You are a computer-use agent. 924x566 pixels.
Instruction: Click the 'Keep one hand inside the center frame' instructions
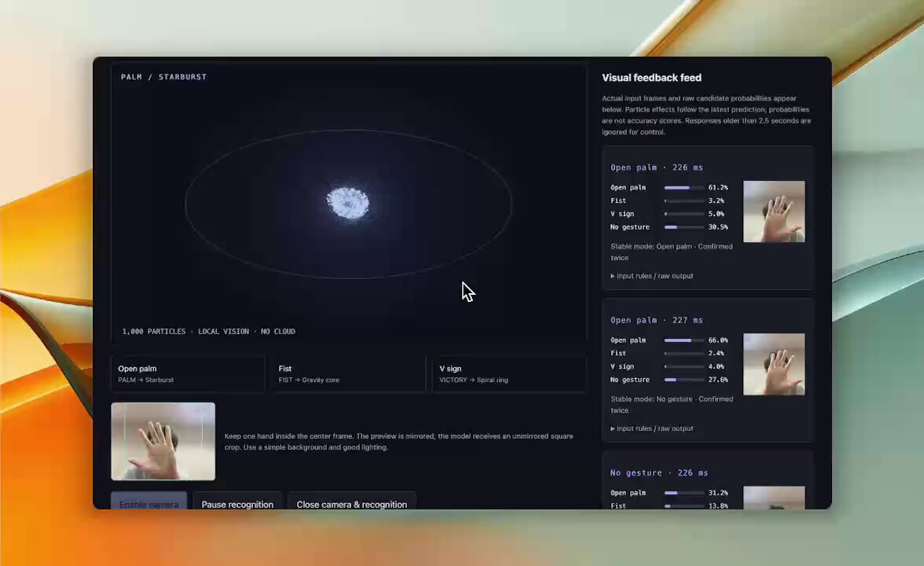click(399, 442)
